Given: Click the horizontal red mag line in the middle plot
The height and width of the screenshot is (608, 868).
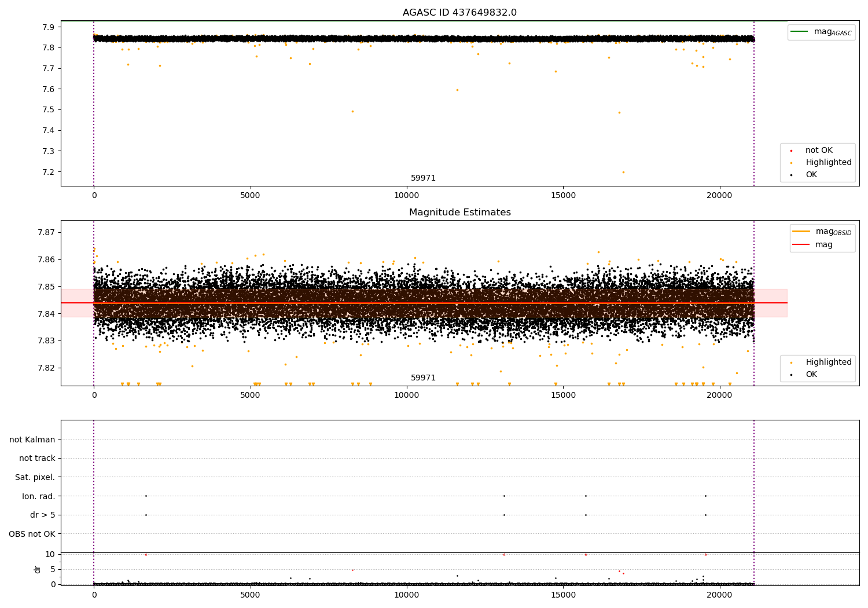Looking at the screenshot, I should tap(424, 303).
